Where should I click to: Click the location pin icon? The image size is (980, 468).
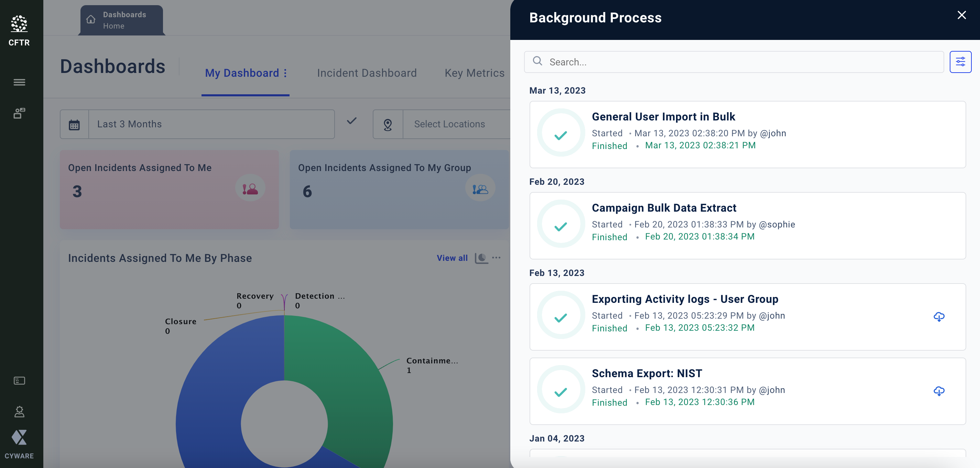[387, 125]
